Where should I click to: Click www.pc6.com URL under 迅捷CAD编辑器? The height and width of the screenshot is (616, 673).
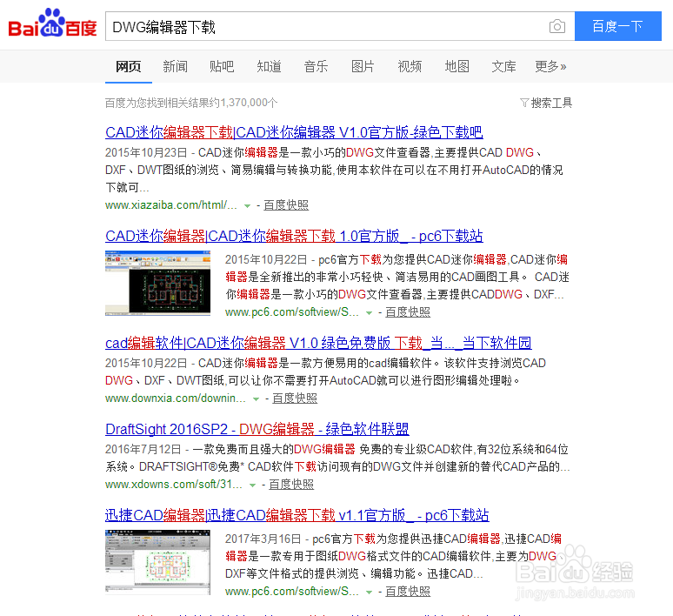tap(292, 592)
